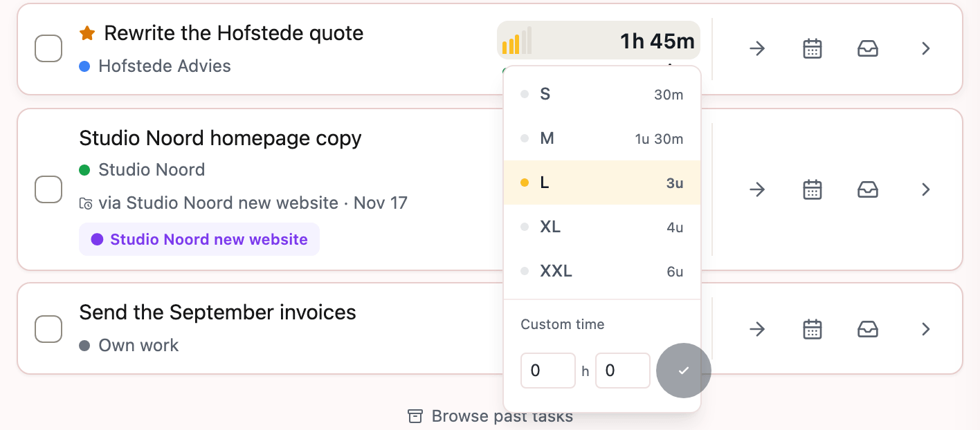This screenshot has width=980, height=430.
Task: Check off Studio Noord homepage copy task
Action: pos(48,189)
